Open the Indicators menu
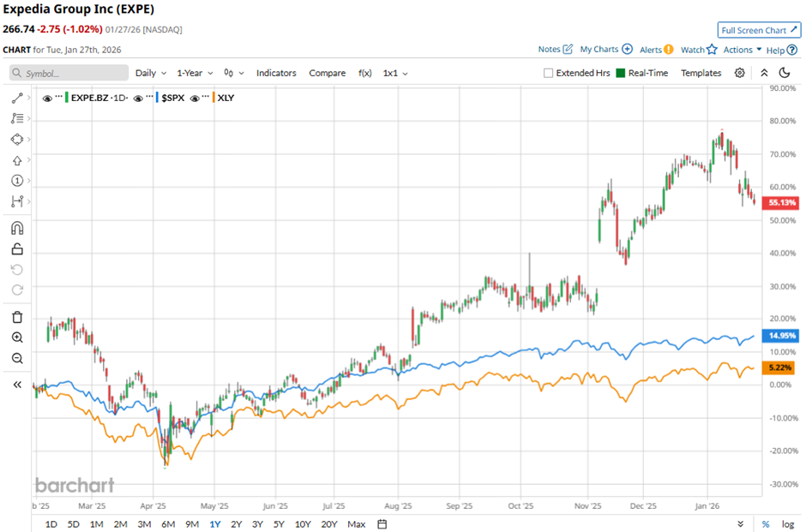806x532 pixels. pyautogui.click(x=276, y=73)
